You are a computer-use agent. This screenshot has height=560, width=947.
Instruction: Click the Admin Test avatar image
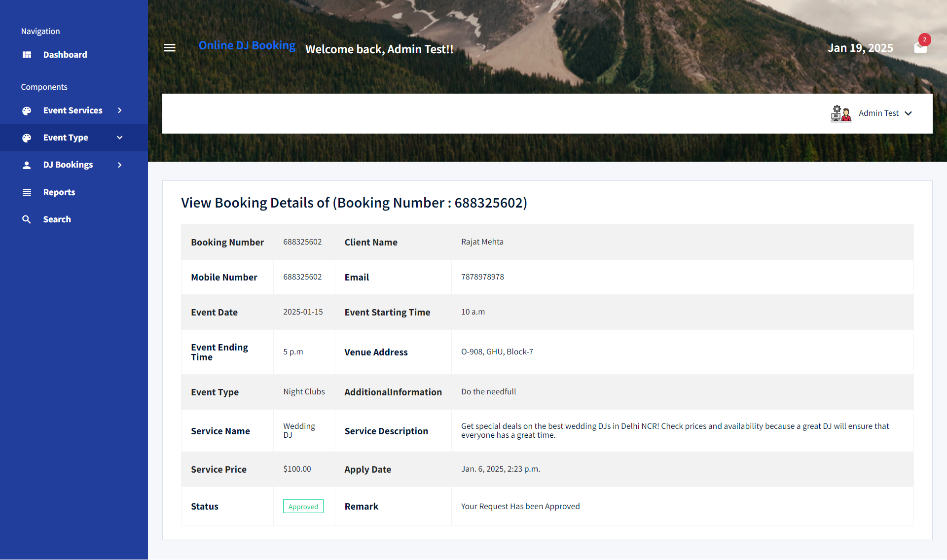(840, 113)
